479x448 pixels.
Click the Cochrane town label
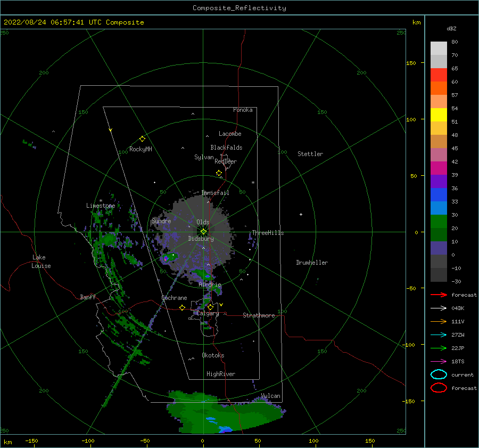[x=174, y=298]
